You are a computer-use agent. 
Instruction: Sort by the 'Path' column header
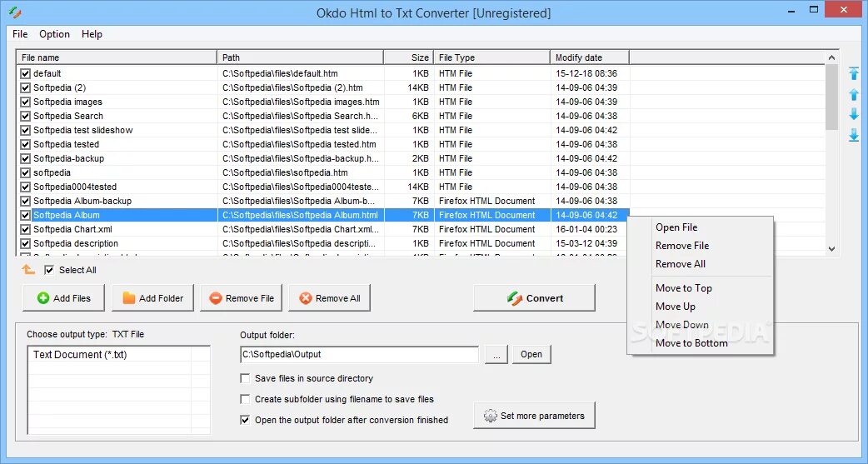click(x=300, y=57)
